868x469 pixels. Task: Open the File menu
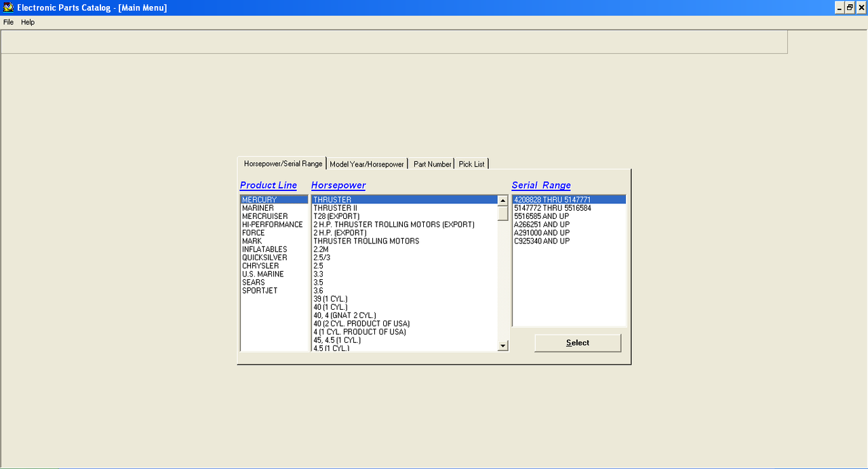tap(8, 22)
